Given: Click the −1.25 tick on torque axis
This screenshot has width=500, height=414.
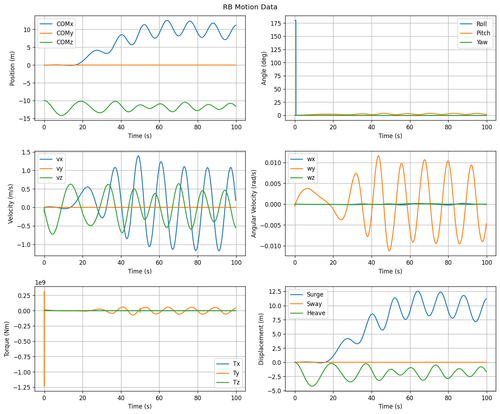Looking at the screenshot, I should click(22, 387).
